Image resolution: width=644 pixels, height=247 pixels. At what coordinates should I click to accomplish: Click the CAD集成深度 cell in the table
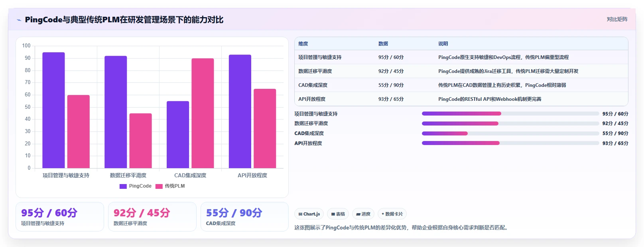(313, 85)
